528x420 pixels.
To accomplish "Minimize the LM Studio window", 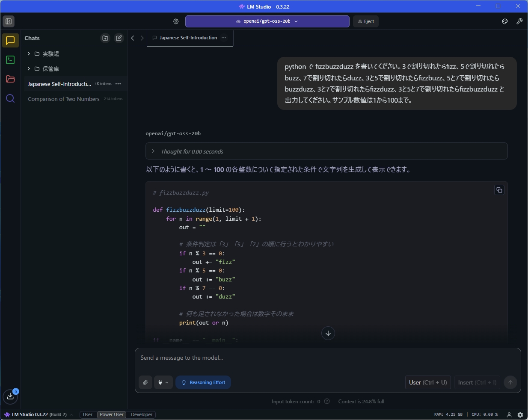I will [x=478, y=6].
